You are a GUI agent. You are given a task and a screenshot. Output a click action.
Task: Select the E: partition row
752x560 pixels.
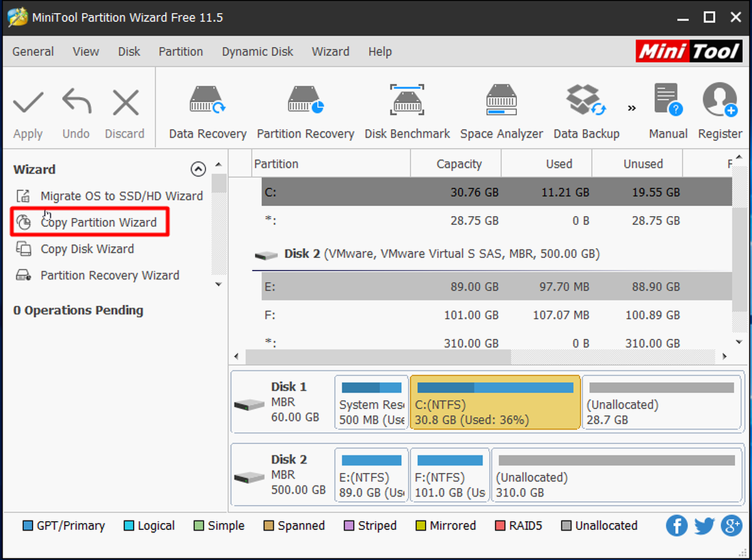pos(496,287)
